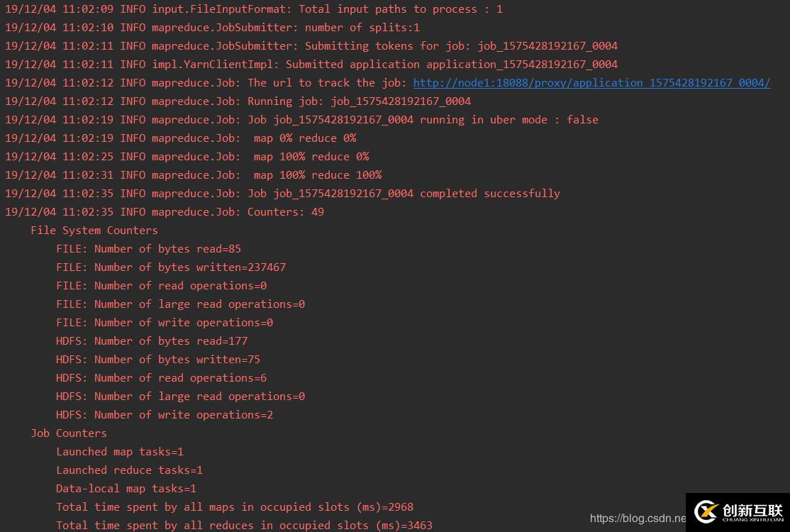The height and width of the screenshot is (532, 790).
Task: Click 'FILE: Number of bytes written=237467'
Action: tap(171, 267)
